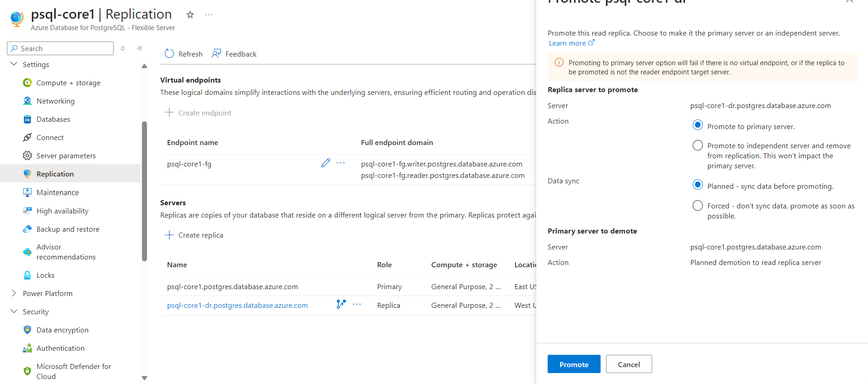The height and width of the screenshot is (384, 868).
Task: Click the Refresh icon in toolbar
Action: coord(169,53)
